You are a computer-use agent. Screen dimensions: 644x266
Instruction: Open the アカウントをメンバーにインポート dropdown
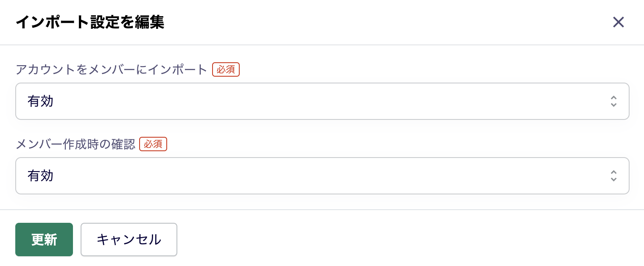(x=322, y=101)
